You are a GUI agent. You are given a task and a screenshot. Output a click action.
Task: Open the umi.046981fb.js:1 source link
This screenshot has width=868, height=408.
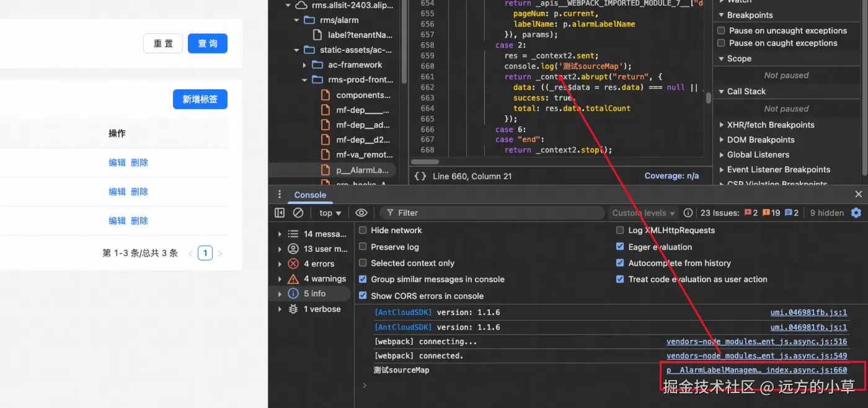(808, 313)
